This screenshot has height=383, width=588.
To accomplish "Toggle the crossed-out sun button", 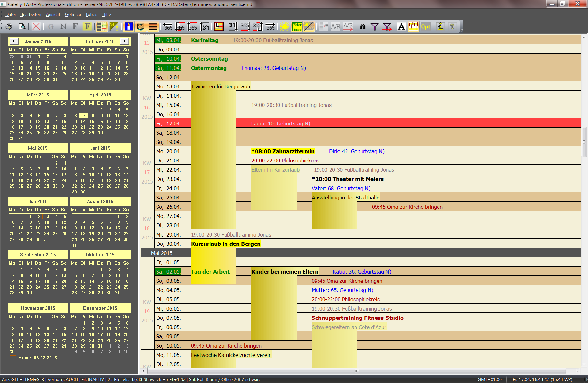I will click(x=309, y=26).
